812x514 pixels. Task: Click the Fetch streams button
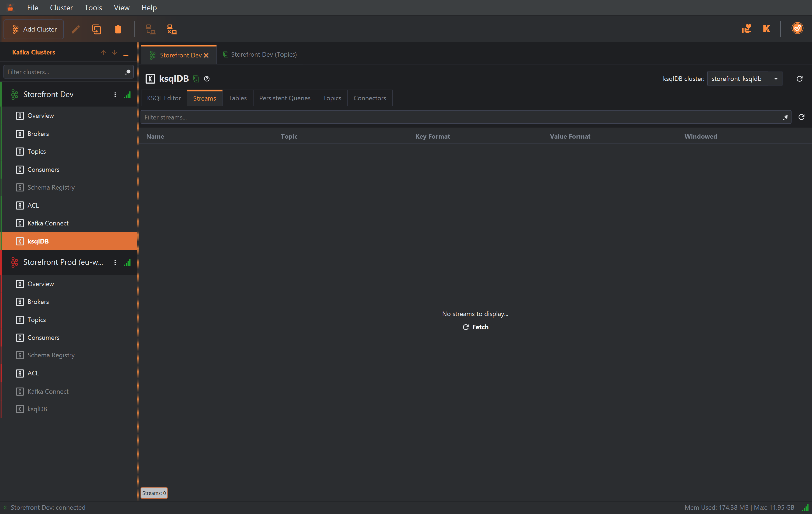(475, 327)
